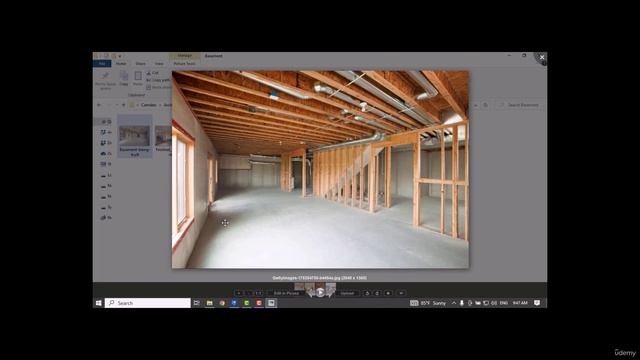Close the photo viewer with the X
This screenshot has height=360, width=640.
pos(542,58)
